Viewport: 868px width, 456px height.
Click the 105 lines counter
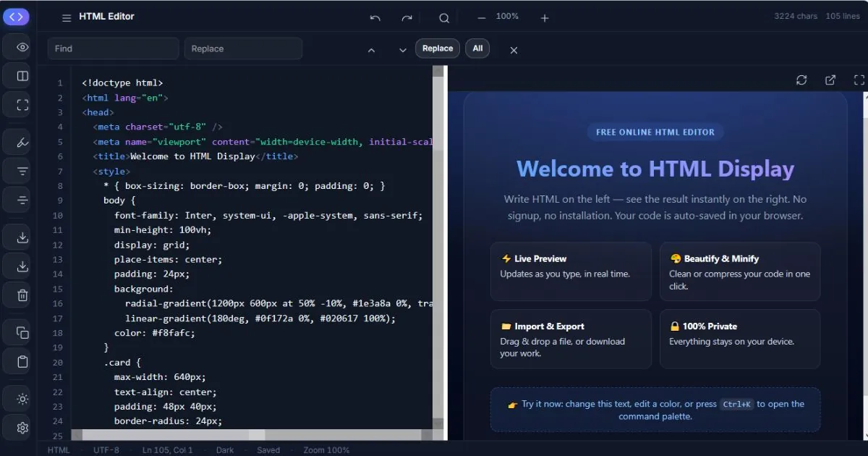pos(843,16)
